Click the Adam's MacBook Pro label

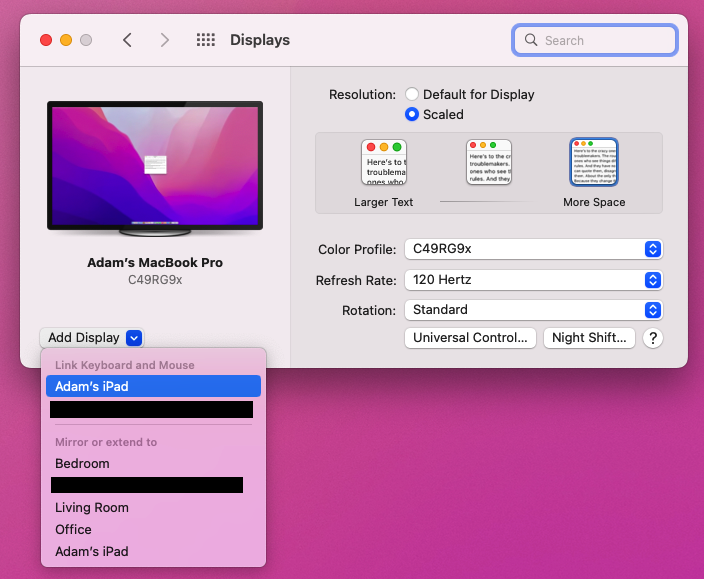coord(155,263)
